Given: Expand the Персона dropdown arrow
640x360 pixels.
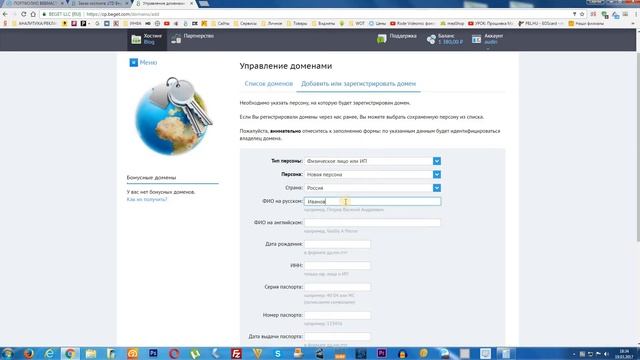Looking at the screenshot, I should [x=437, y=175].
